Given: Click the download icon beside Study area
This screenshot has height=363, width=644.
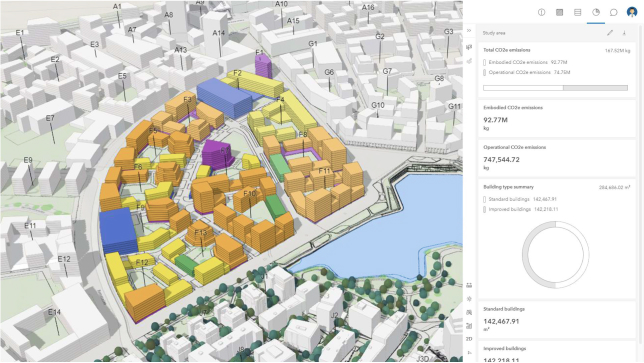Looking at the screenshot, I should click(624, 33).
